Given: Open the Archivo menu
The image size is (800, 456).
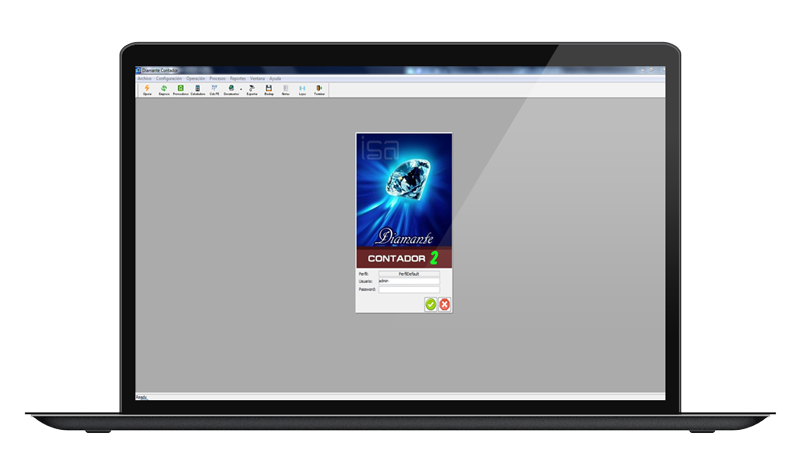Looking at the screenshot, I should point(144,79).
